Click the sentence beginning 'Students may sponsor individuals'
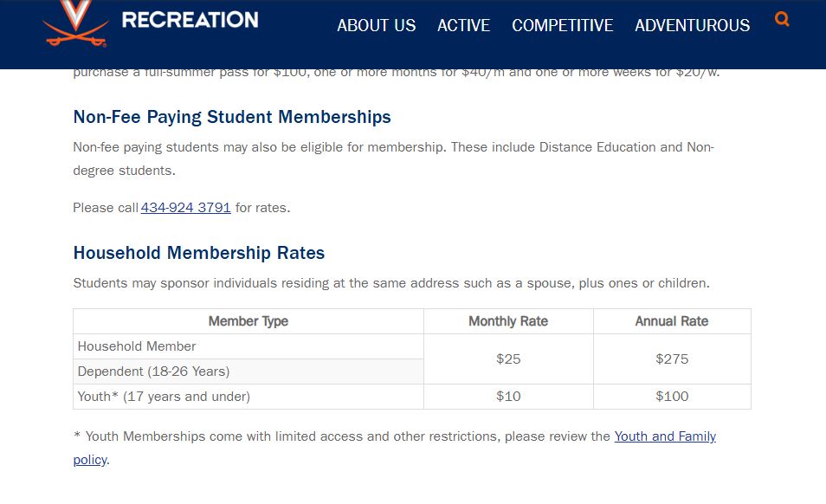 tap(391, 283)
